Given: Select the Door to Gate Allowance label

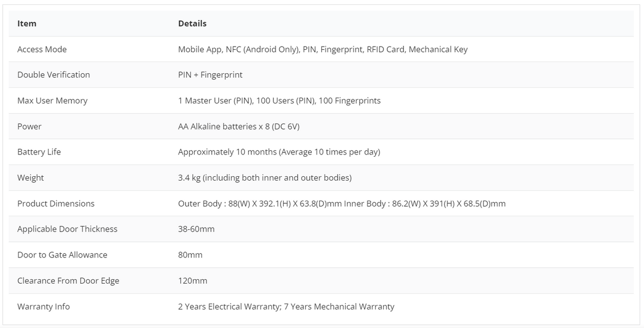Looking at the screenshot, I should (62, 255).
